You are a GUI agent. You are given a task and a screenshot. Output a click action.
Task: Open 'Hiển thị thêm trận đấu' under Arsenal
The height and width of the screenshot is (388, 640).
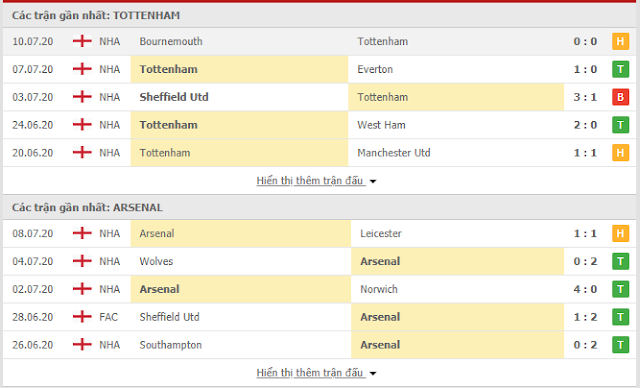(x=310, y=372)
